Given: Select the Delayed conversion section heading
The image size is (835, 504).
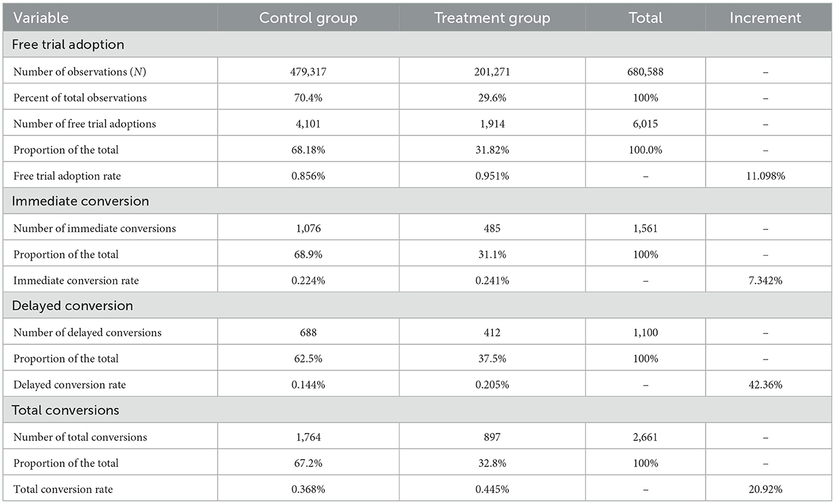Looking at the screenshot, I should (x=72, y=305).
